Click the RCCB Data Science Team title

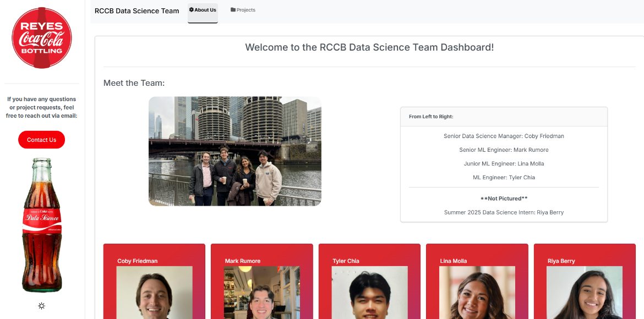pos(137,11)
